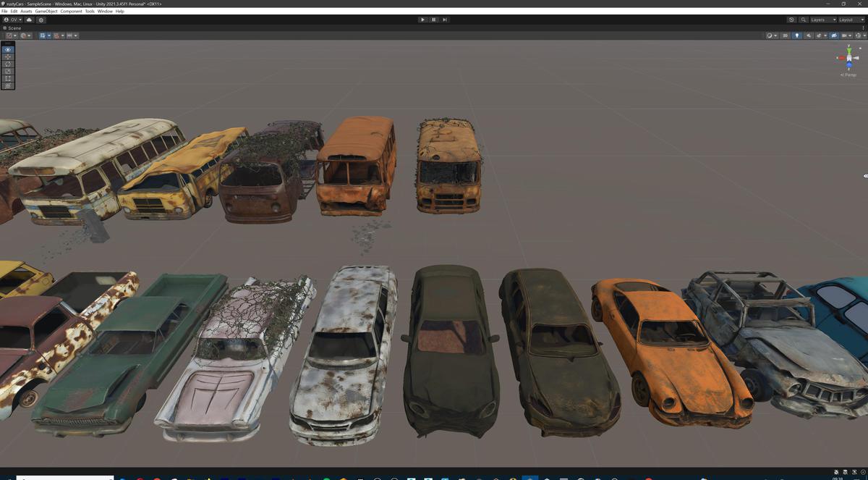Select the Move tool

(7, 57)
